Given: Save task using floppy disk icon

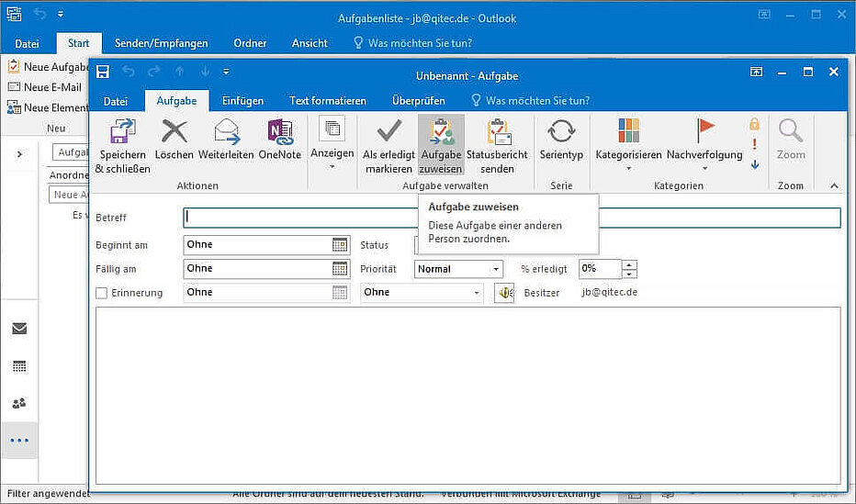Looking at the screenshot, I should click(103, 72).
